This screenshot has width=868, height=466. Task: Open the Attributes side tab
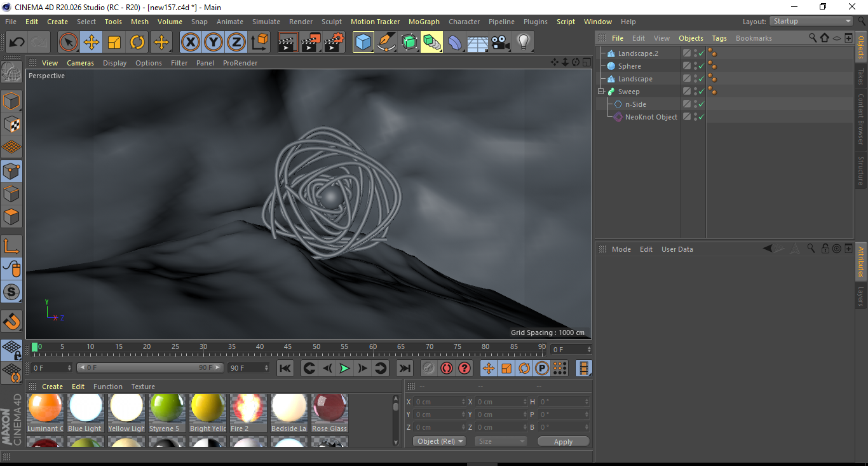pyautogui.click(x=861, y=262)
